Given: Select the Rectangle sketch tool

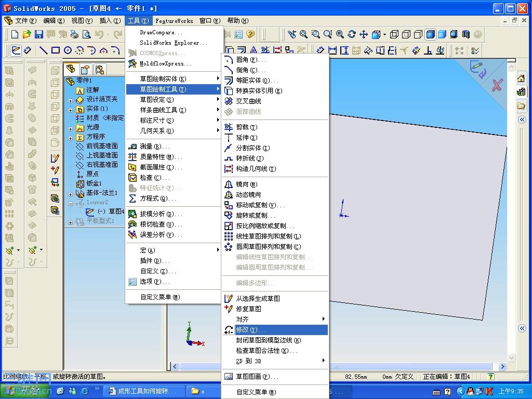Looking at the screenshot, I should click(55, 50).
